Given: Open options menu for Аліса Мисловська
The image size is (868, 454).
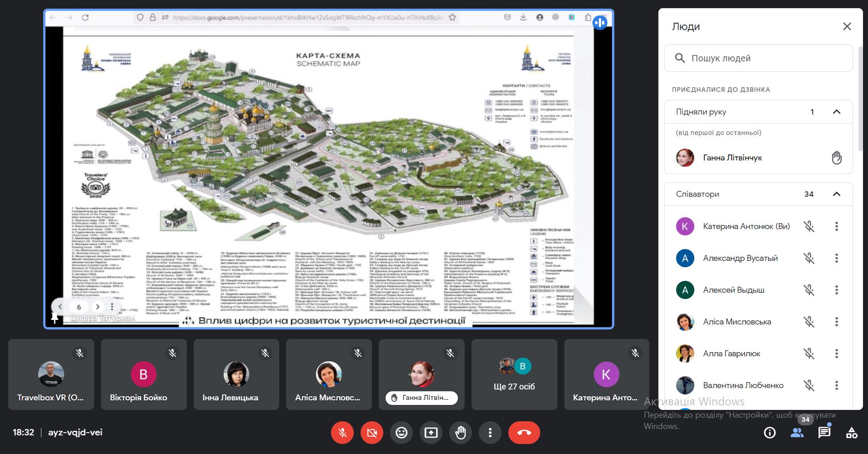Looking at the screenshot, I should pyautogui.click(x=836, y=322).
